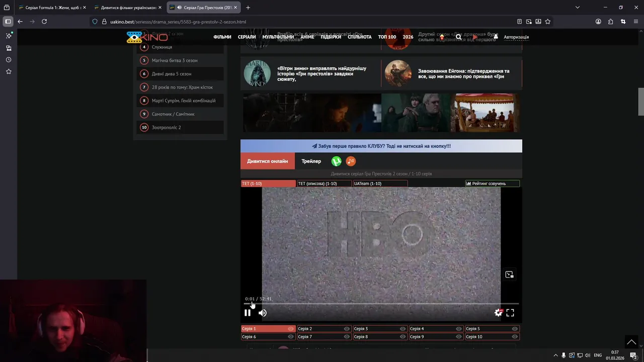Open the system volume tray icon
The image size is (644, 362).
pos(588,355)
